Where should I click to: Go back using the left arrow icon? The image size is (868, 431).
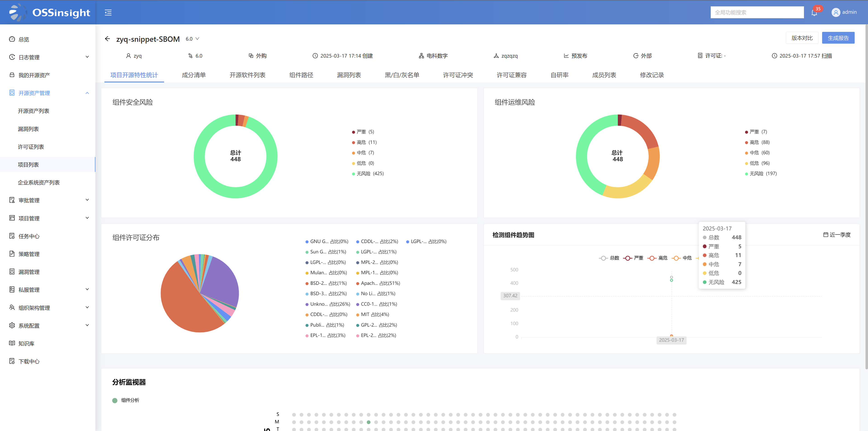[x=108, y=39]
